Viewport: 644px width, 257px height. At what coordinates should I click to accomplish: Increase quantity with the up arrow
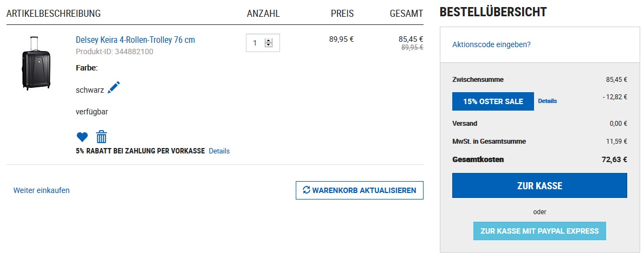269,40
